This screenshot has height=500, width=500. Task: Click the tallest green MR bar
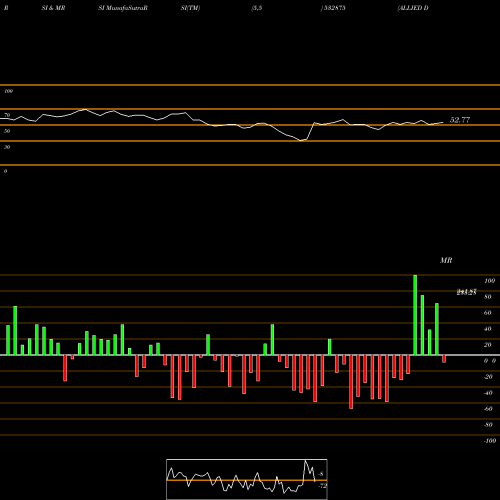(x=415, y=315)
